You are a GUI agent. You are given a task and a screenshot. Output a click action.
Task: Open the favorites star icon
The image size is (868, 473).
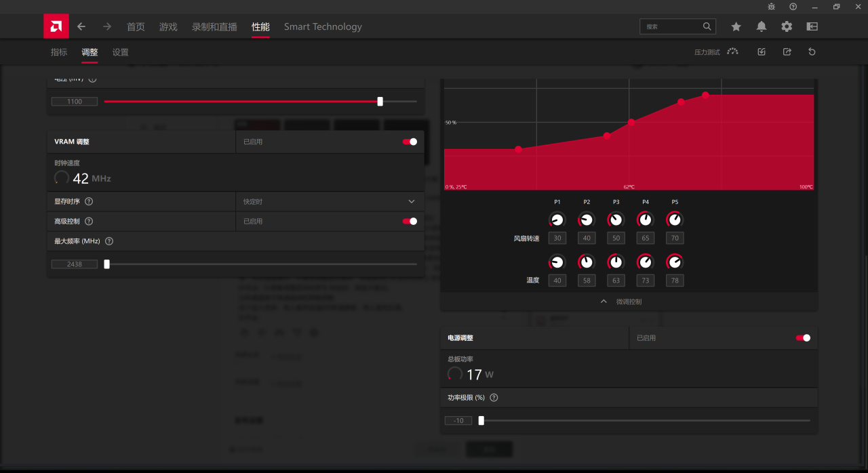(736, 26)
